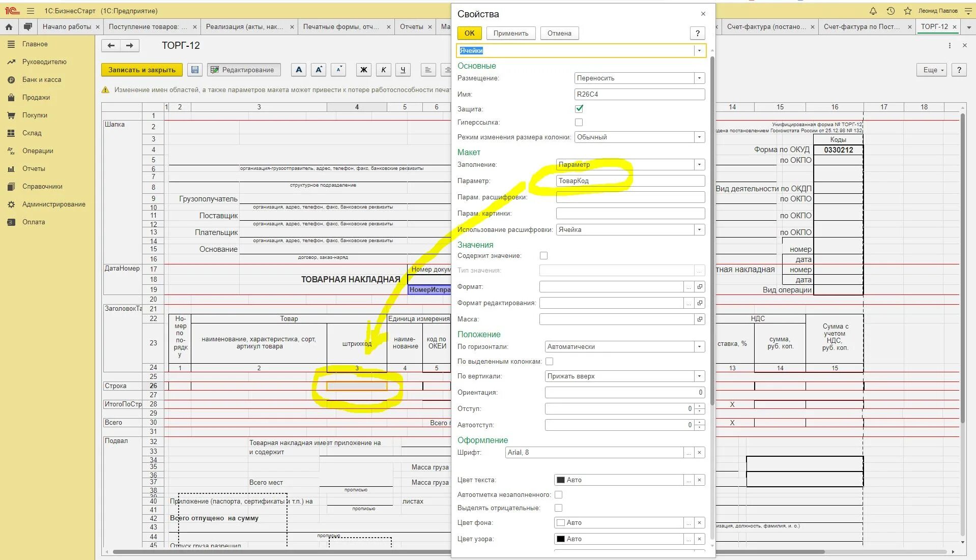Expand the Ячейки object selector dropdown
The image size is (976, 560).
(700, 51)
